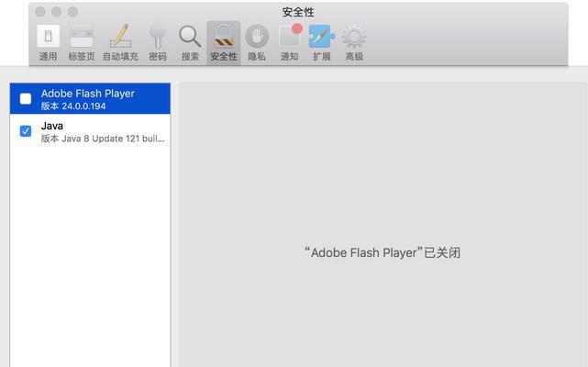Minimize the 安全性 preferences window
The height and width of the screenshot is (367, 588).
[57, 12]
